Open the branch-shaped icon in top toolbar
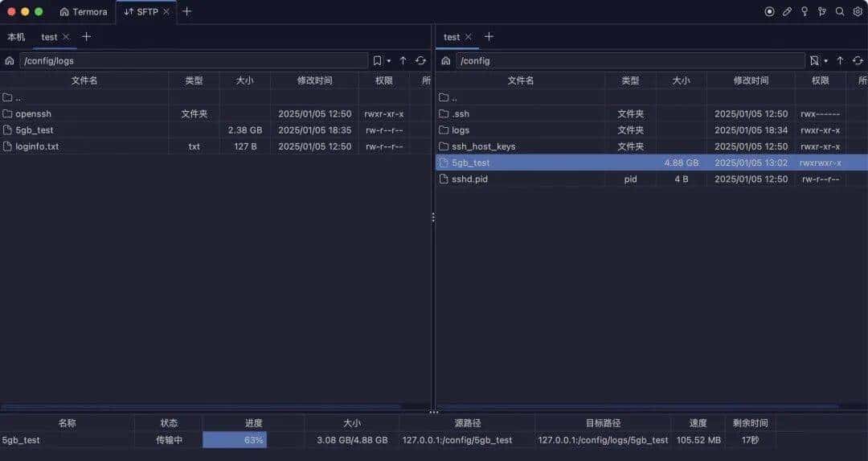Screen dimensions: 868x461 [822, 11]
